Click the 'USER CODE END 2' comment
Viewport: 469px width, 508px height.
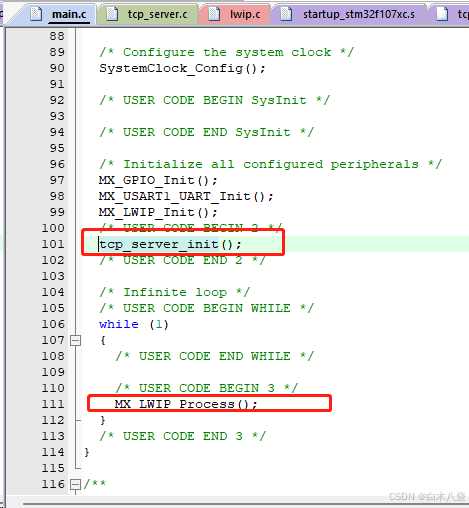pyautogui.click(x=183, y=260)
